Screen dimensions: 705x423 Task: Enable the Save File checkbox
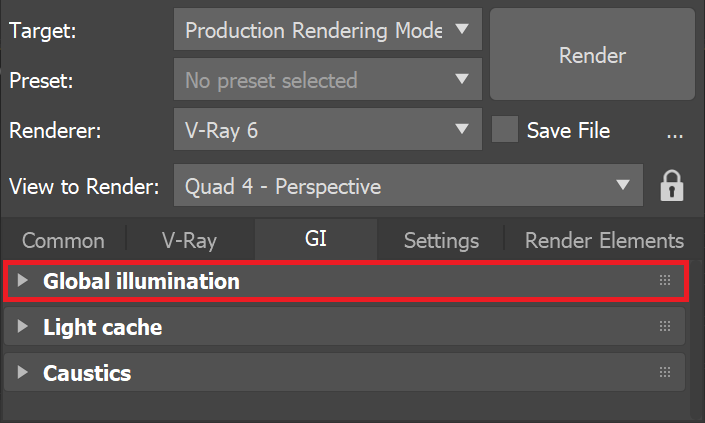[x=504, y=129]
